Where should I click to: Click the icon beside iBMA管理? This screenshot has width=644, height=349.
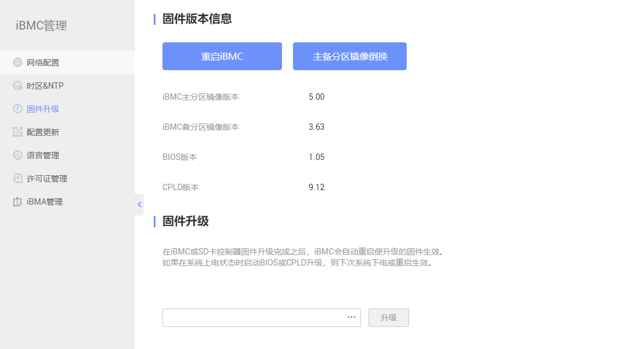17,202
